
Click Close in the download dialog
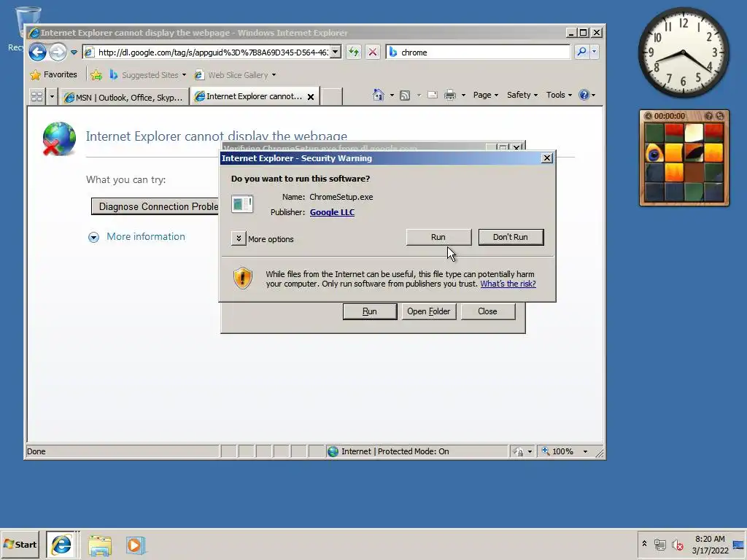coord(487,311)
